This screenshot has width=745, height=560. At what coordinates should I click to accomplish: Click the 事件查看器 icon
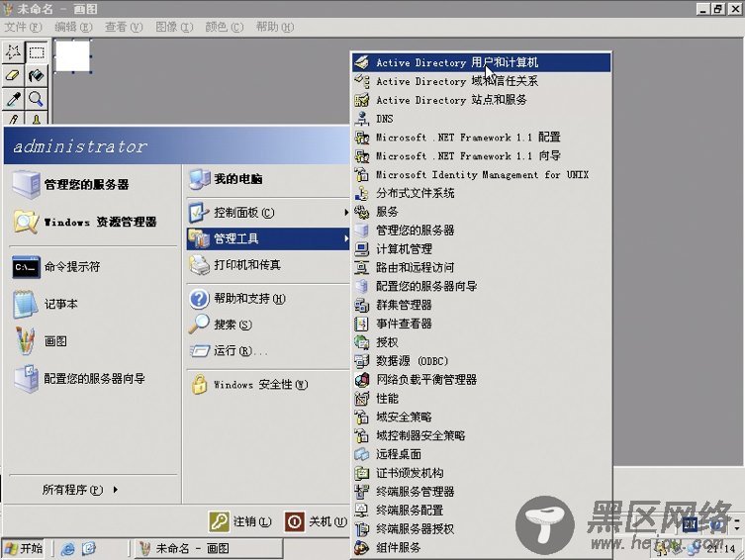(361, 324)
